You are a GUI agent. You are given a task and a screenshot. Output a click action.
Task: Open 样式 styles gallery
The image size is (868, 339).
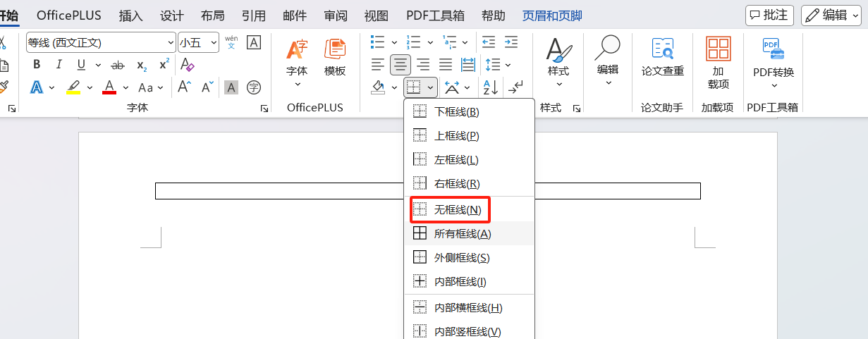pos(558,63)
